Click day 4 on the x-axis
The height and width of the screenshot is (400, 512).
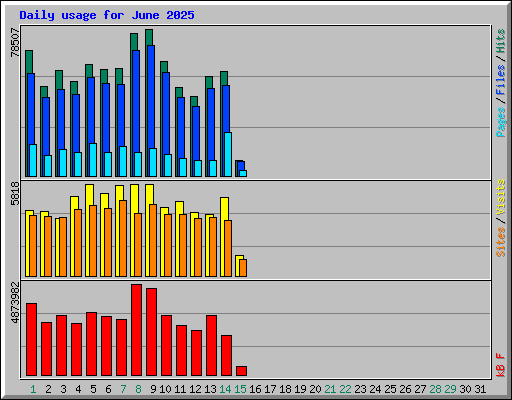(x=78, y=389)
